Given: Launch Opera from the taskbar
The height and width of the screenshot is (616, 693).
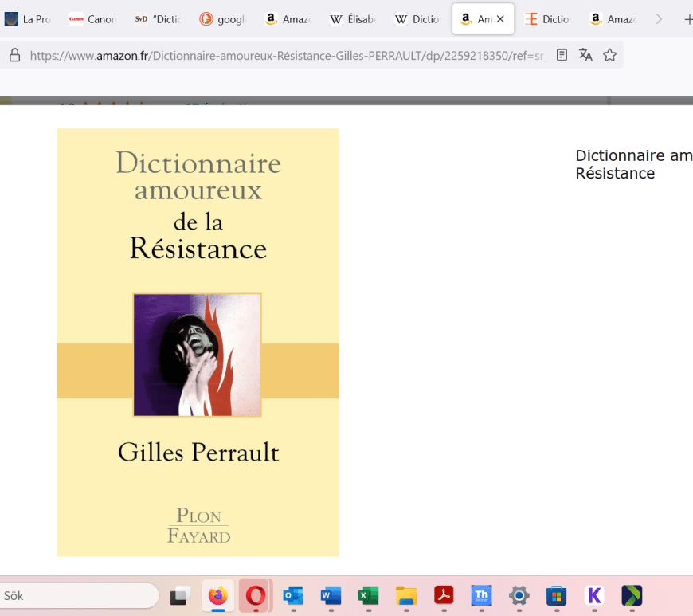Looking at the screenshot, I should [x=256, y=595].
